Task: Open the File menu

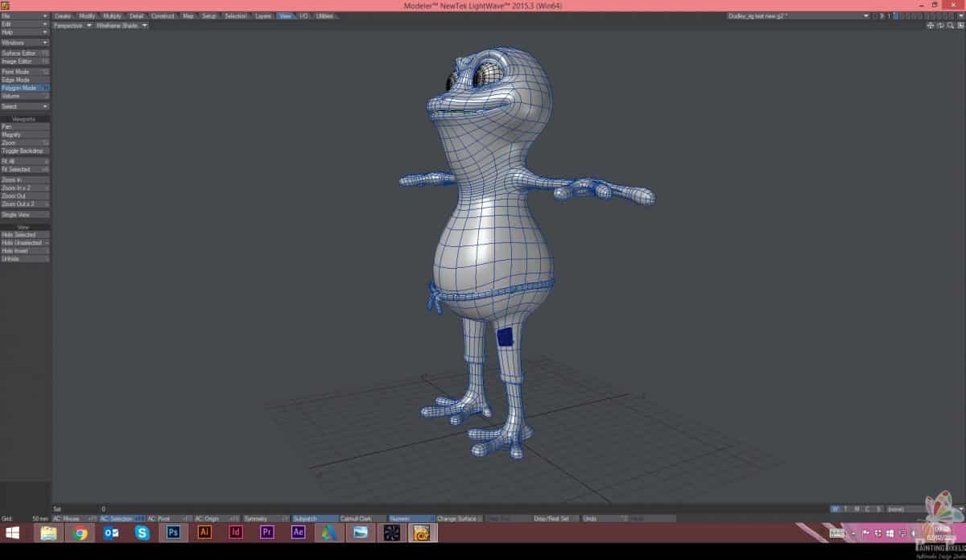Action: coord(24,15)
